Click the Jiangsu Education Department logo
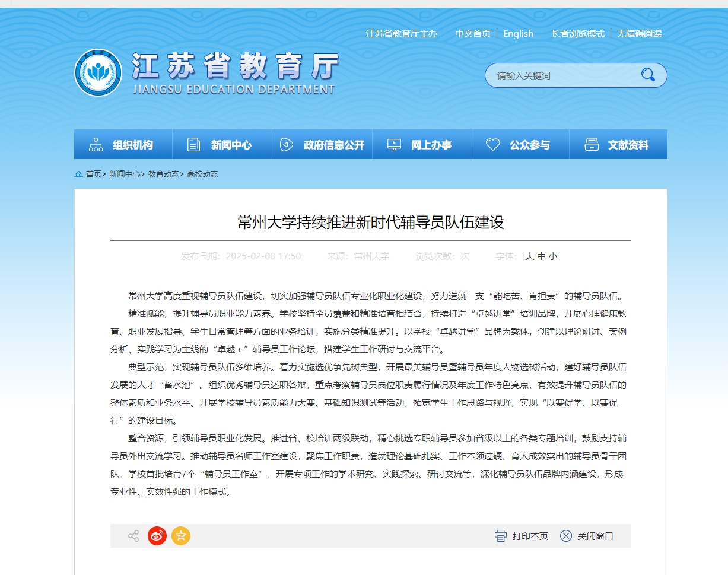This screenshot has width=728, height=575. [x=98, y=72]
